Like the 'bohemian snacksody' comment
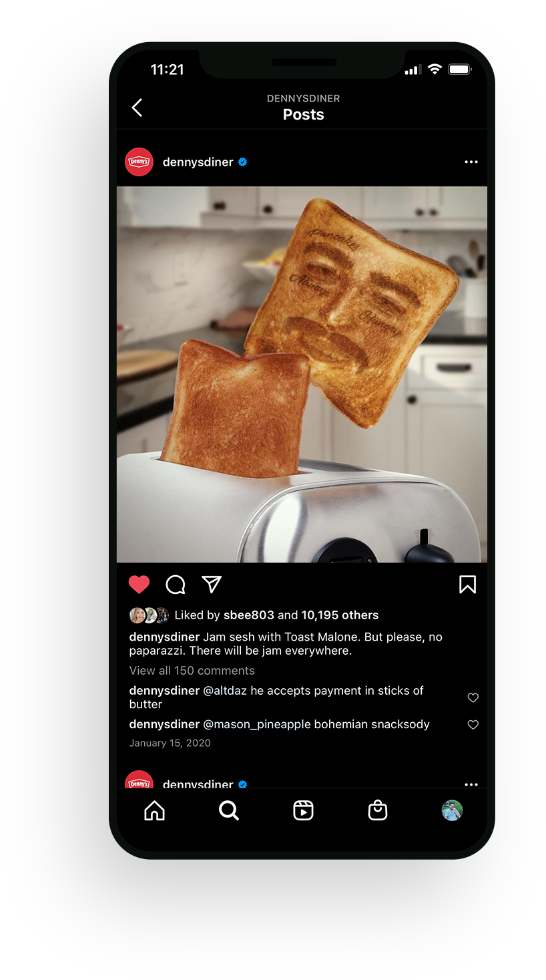This screenshot has width=546, height=980. 473,724
